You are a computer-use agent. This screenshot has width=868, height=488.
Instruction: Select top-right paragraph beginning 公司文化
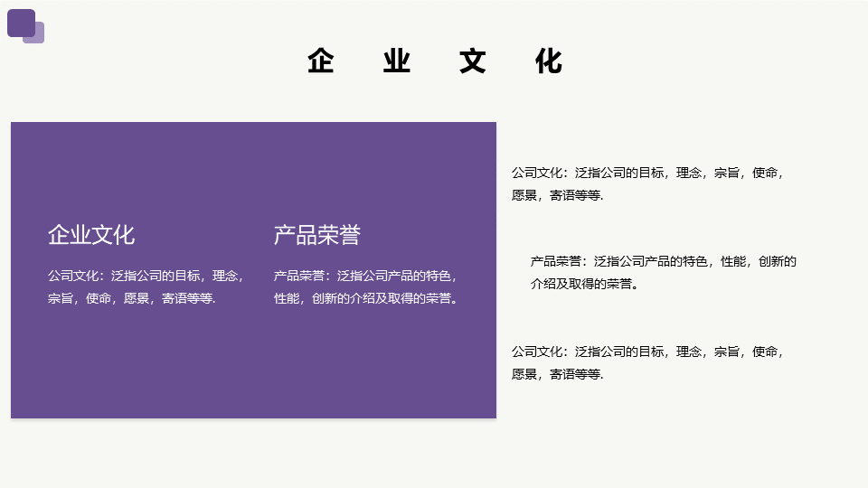tap(647, 184)
